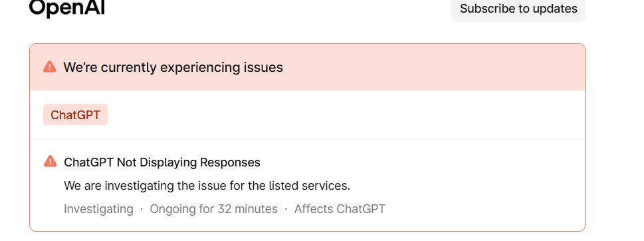Click the dot separator before Affects ChatGPT
Screen dimensions: 644x241
[x=286, y=209]
